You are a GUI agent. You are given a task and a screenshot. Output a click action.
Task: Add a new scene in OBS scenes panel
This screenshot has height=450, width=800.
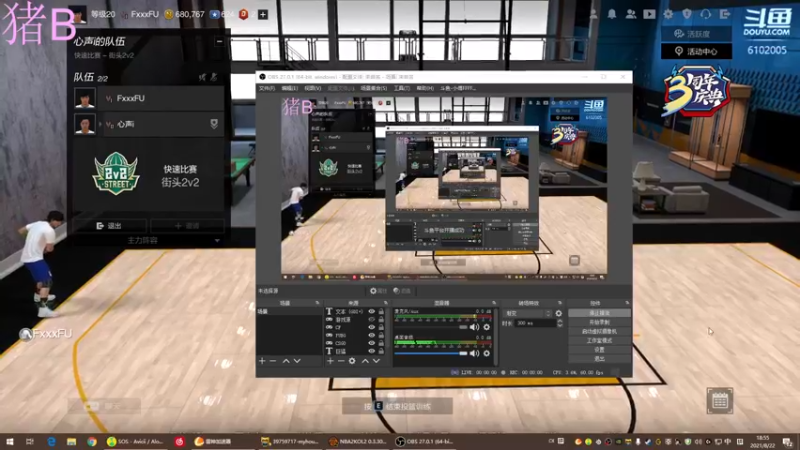[x=262, y=361]
